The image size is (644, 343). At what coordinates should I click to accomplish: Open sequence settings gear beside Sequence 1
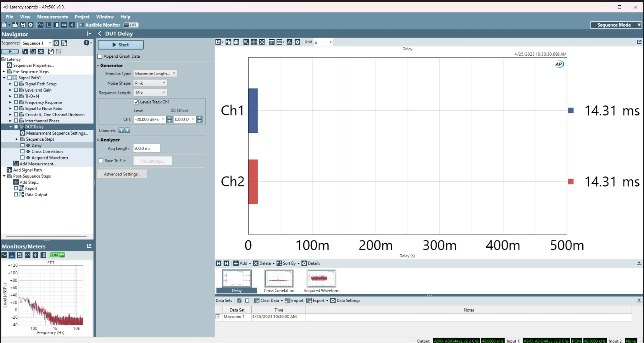(x=56, y=43)
